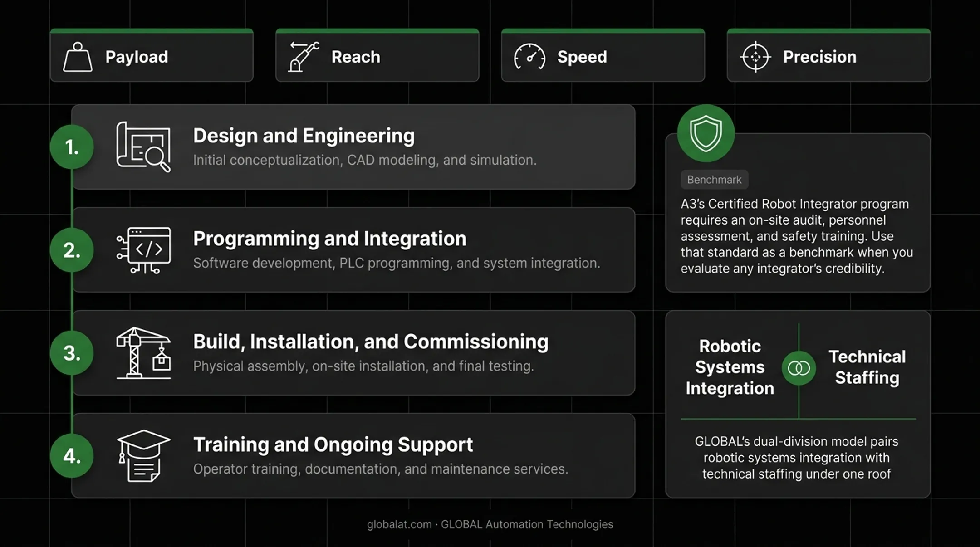Screen dimensions: 980x547
Task: Click the GLOBAL's dual-division model caption
Action: [796, 458]
